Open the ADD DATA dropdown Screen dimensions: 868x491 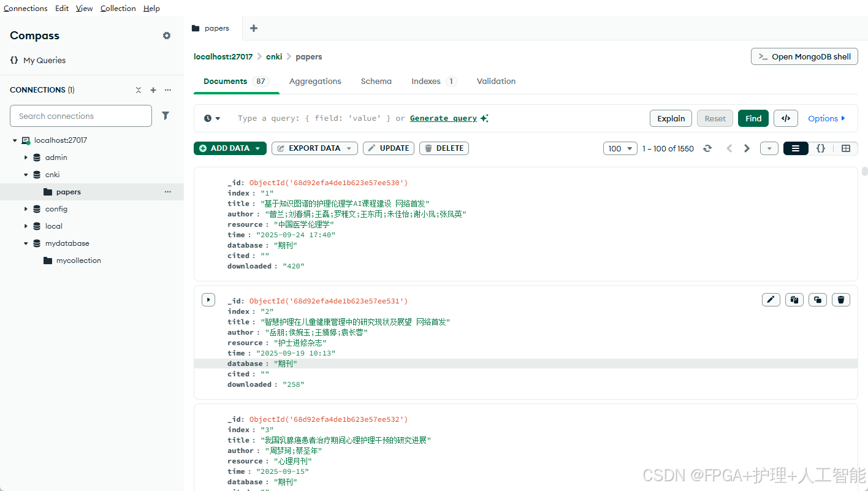(x=230, y=148)
